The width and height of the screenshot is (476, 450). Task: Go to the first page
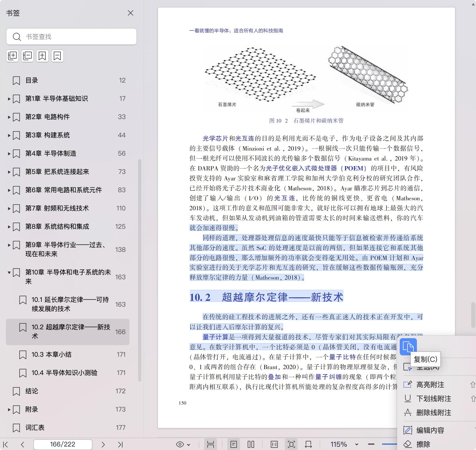[5, 444]
